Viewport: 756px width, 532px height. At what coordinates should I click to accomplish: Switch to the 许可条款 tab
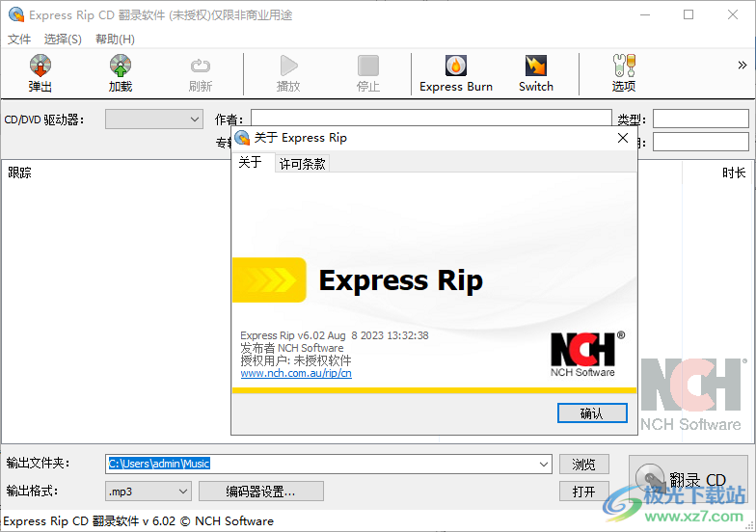[x=303, y=164]
